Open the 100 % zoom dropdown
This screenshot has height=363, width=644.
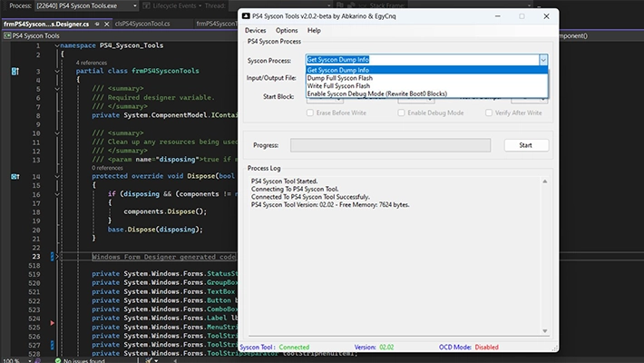[x=30, y=360]
